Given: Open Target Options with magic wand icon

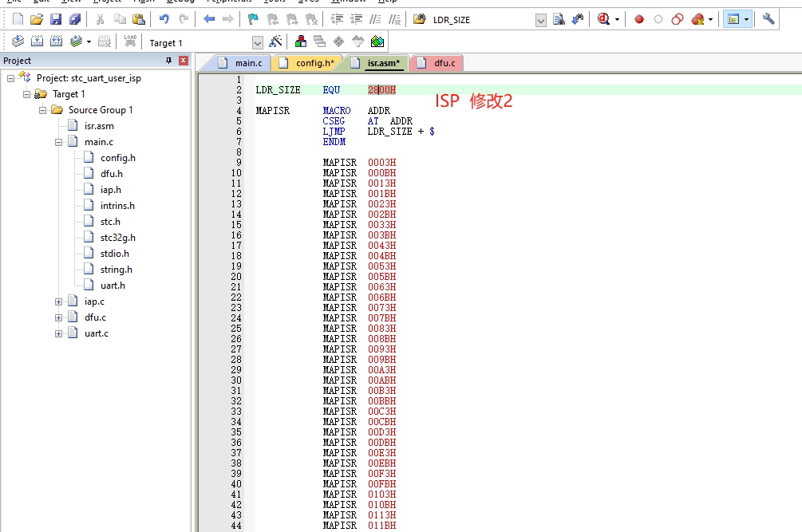Looking at the screenshot, I should (275, 42).
